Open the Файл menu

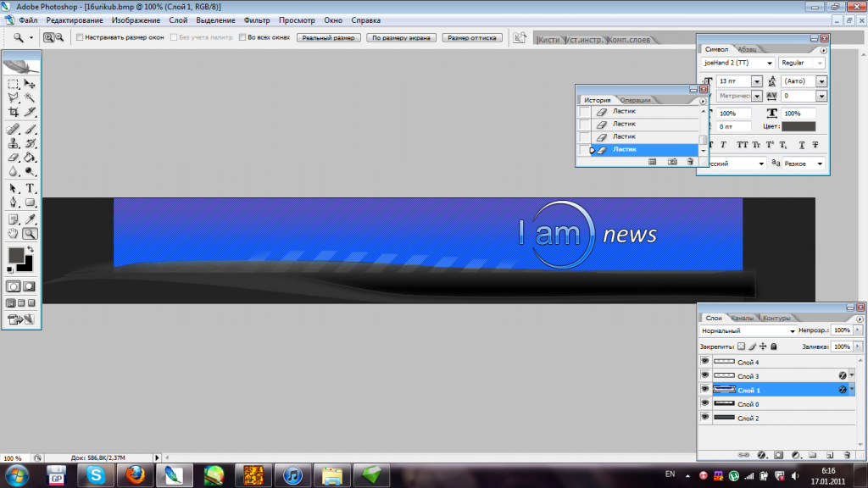(x=28, y=20)
